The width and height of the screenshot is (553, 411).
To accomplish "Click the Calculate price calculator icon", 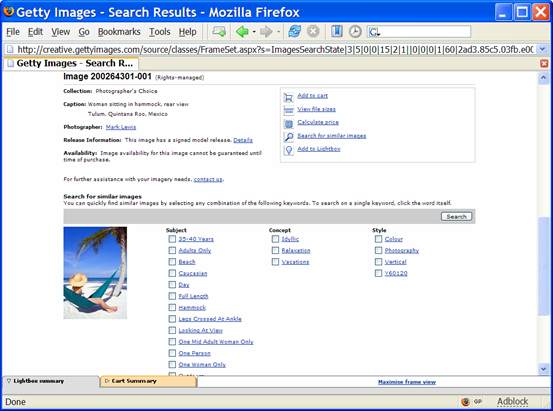I will pyautogui.click(x=288, y=123).
